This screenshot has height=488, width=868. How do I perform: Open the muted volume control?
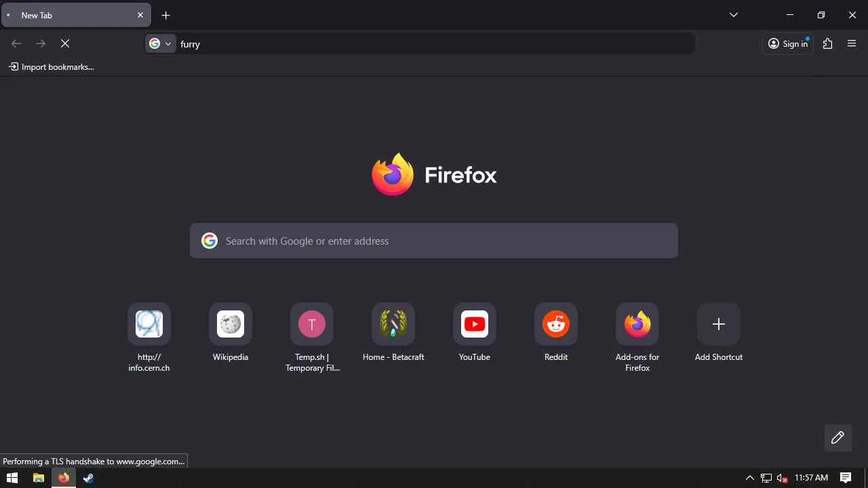point(783,478)
